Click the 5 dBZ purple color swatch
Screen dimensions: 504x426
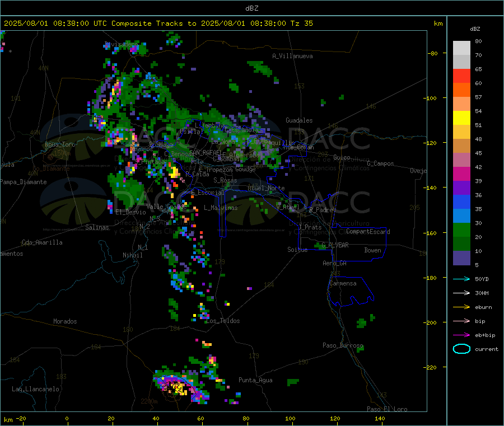pos(461,258)
